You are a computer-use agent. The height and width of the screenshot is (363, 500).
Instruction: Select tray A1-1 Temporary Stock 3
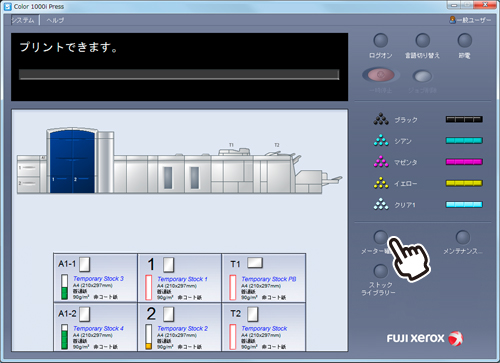[x=95, y=278]
